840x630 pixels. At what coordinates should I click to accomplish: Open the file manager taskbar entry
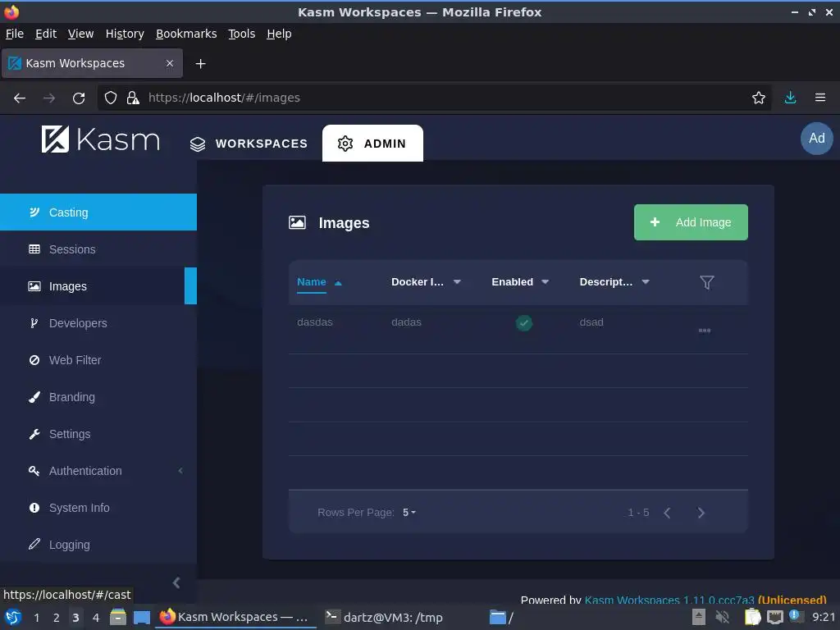click(501, 617)
